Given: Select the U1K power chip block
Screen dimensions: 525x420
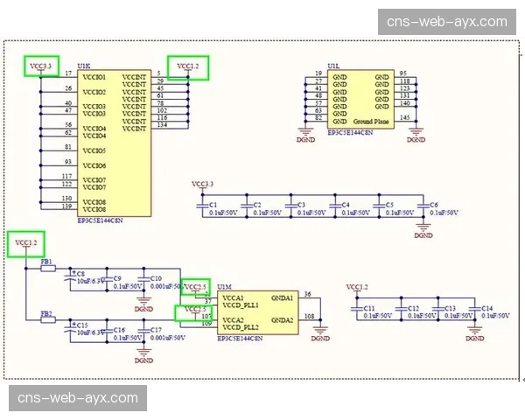Looking at the screenshot, I should click(113, 143).
